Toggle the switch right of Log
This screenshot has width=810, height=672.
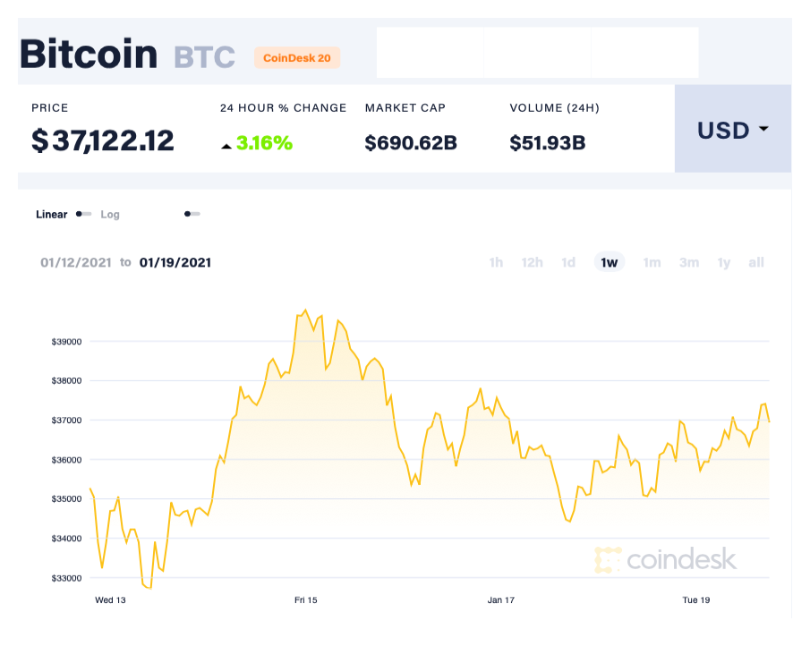(191, 214)
